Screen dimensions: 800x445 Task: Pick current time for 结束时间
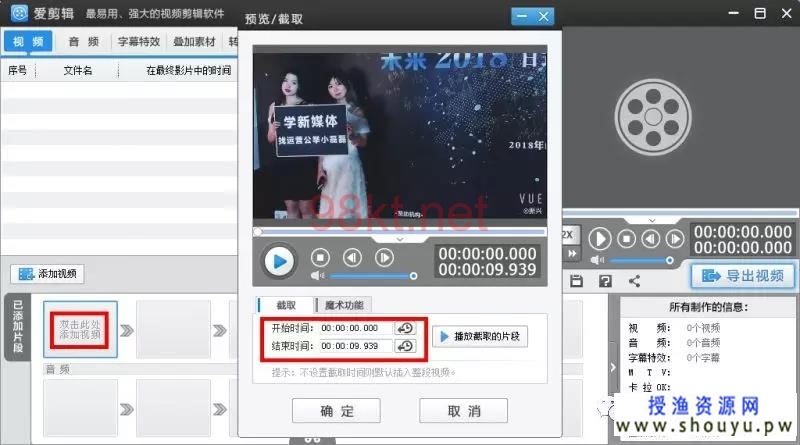(x=406, y=346)
